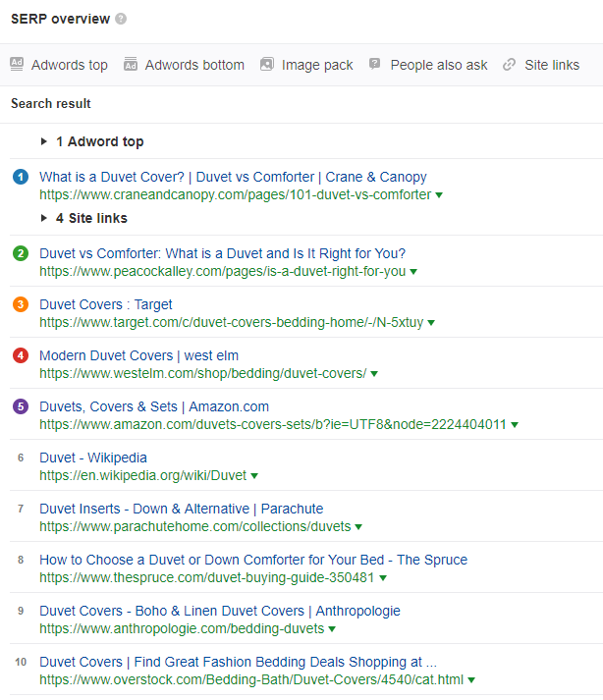603x700 pixels.
Task: Click the position number 8 label
Action: 21,560
